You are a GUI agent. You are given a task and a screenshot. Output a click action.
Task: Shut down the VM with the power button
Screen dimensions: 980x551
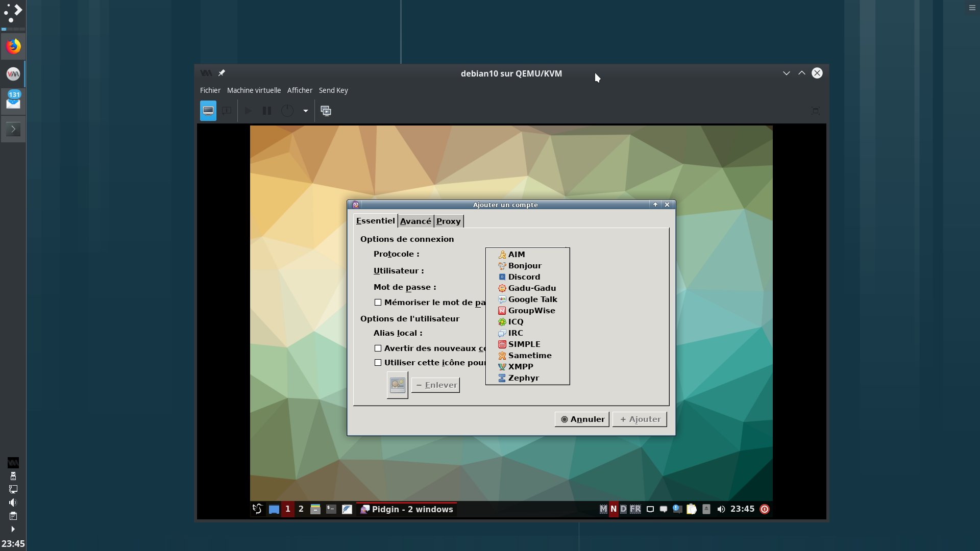287,111
